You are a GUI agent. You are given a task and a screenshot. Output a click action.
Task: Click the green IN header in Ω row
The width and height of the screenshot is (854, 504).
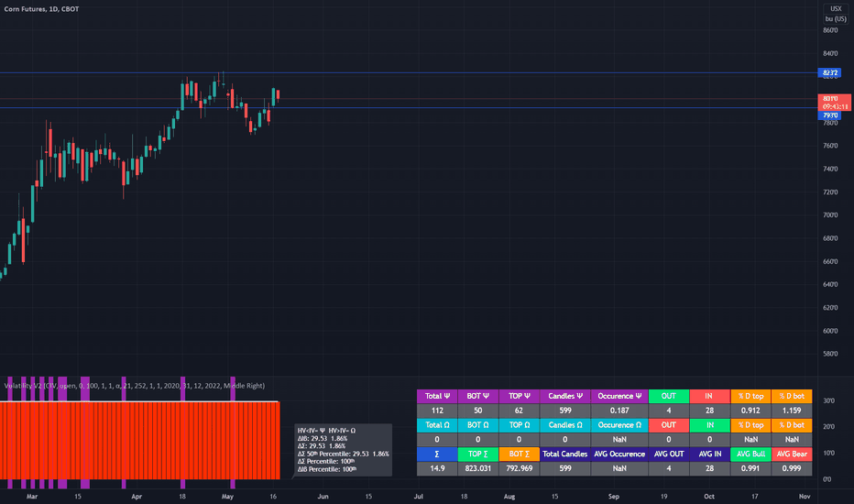pos(709,425)
